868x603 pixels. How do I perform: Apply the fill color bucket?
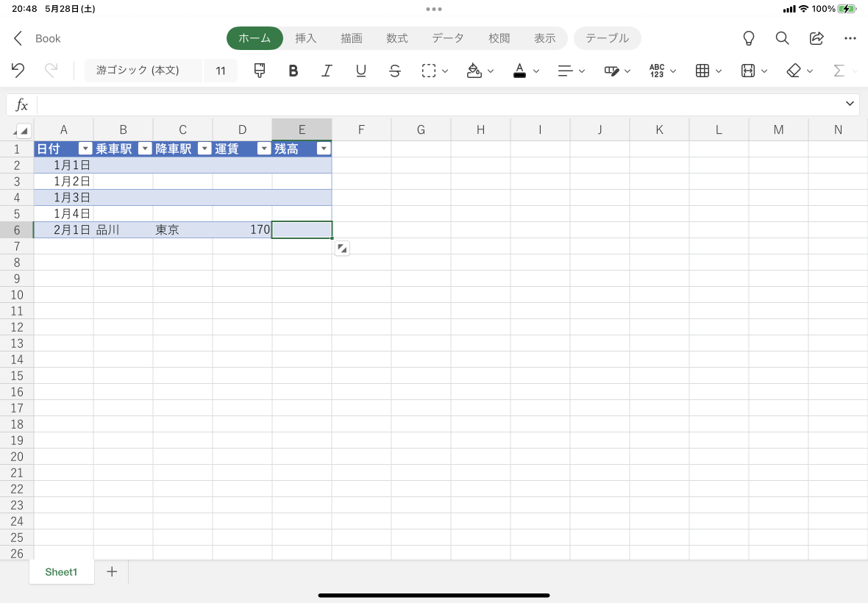click(x=474, y=71)
